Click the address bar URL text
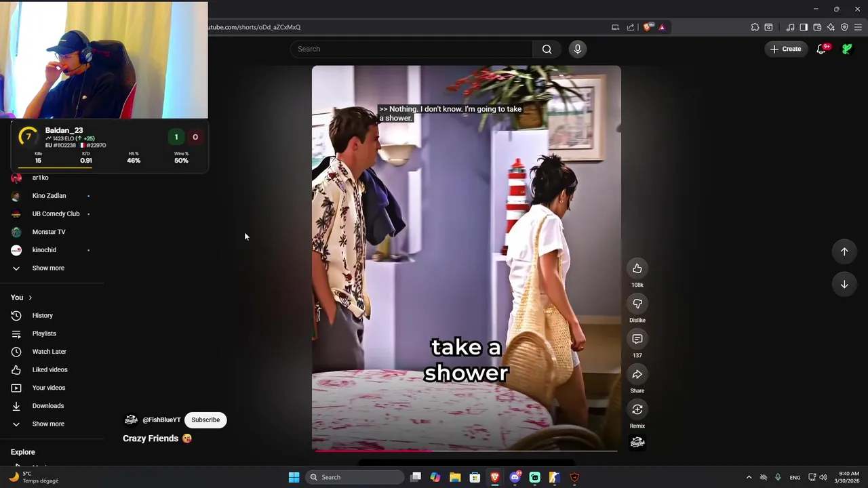This screenshot has height=488, width=868. tap(254, 27)
